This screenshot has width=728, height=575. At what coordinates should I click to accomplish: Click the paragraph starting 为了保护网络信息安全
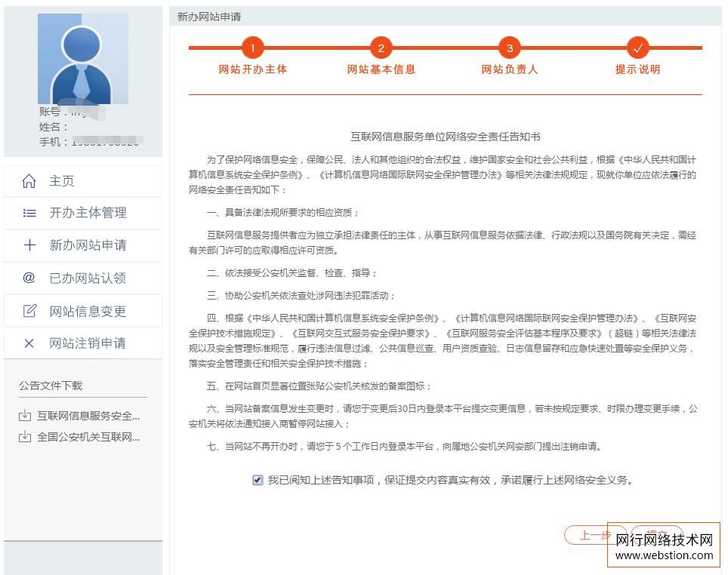(x=443, y=175)
